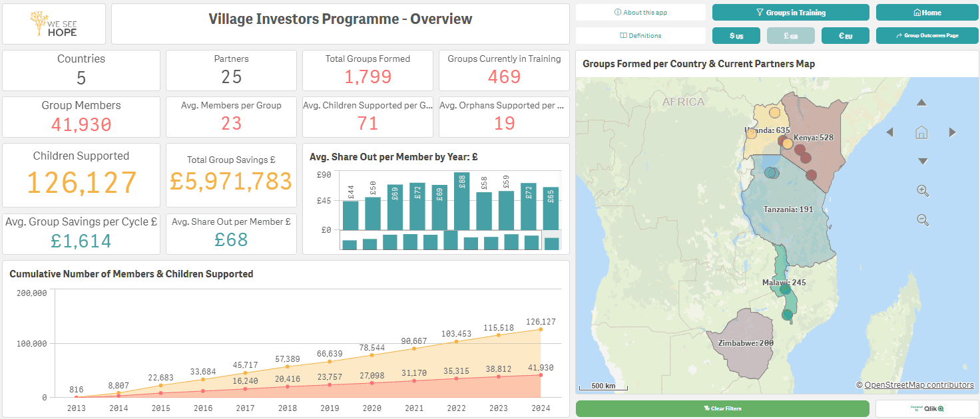Go to Group Outcomes Page
The width and height of the screenshot is (980, 419).
[x=927, y=36]
